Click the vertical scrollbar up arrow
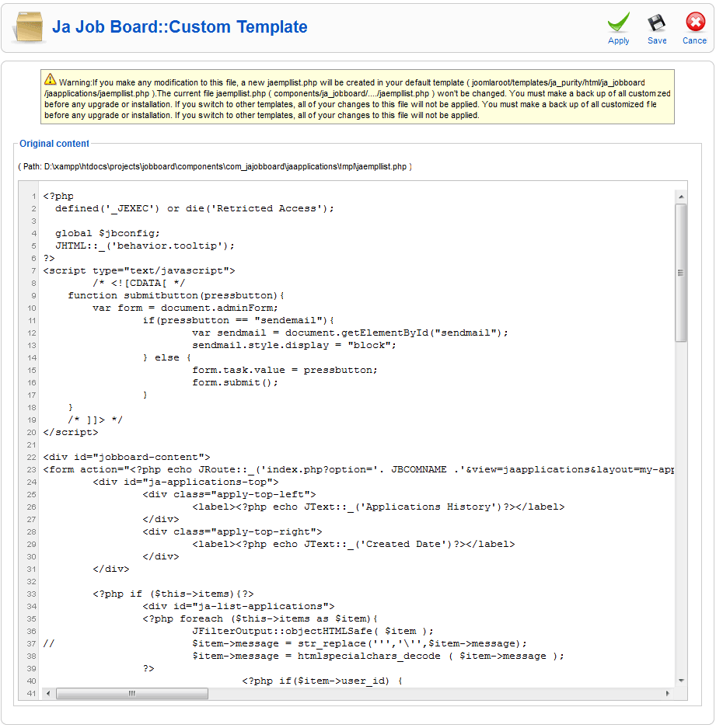This screenshot has width=716, height=728. [681, 197]
